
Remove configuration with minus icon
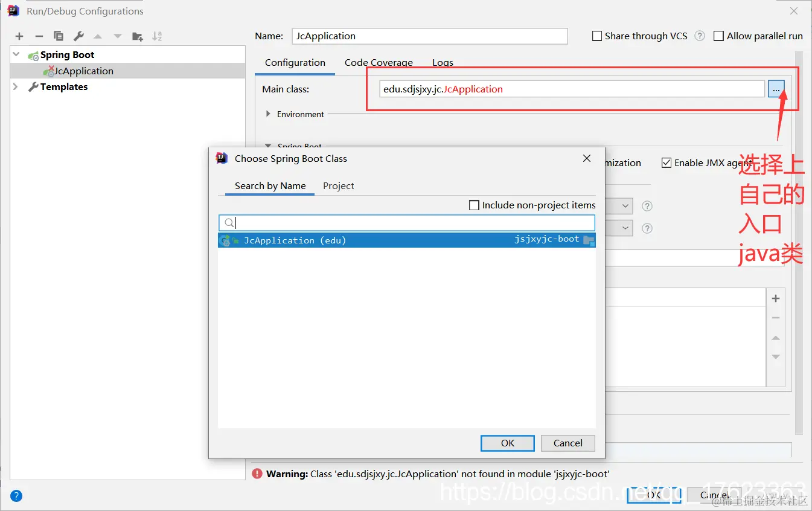click(x=39, y=36)
